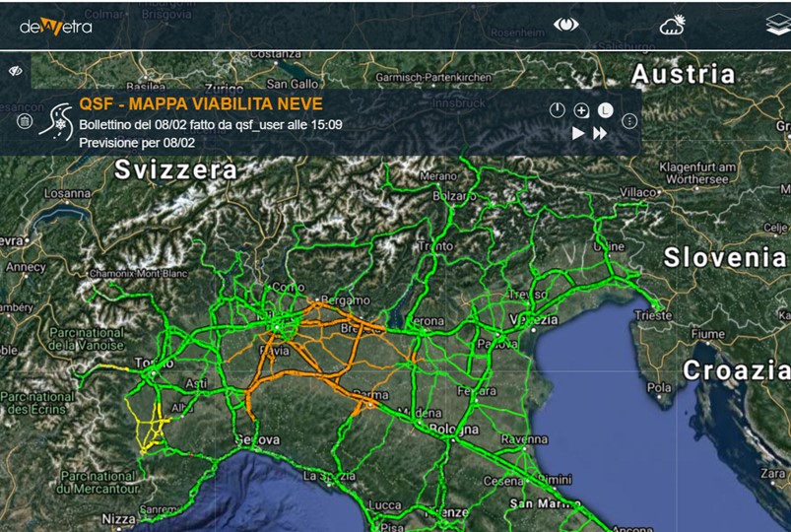Open the observations eye icon in top bar

(x=565, y=26)
